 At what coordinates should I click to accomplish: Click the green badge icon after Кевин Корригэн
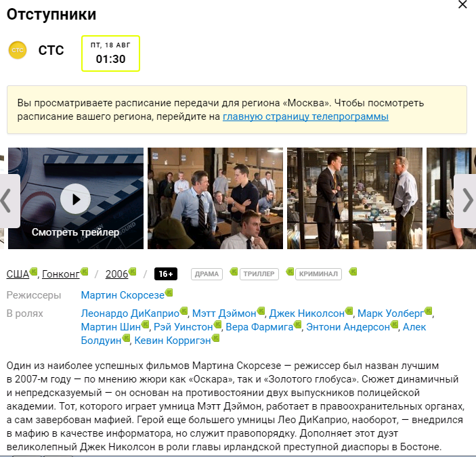215,338
